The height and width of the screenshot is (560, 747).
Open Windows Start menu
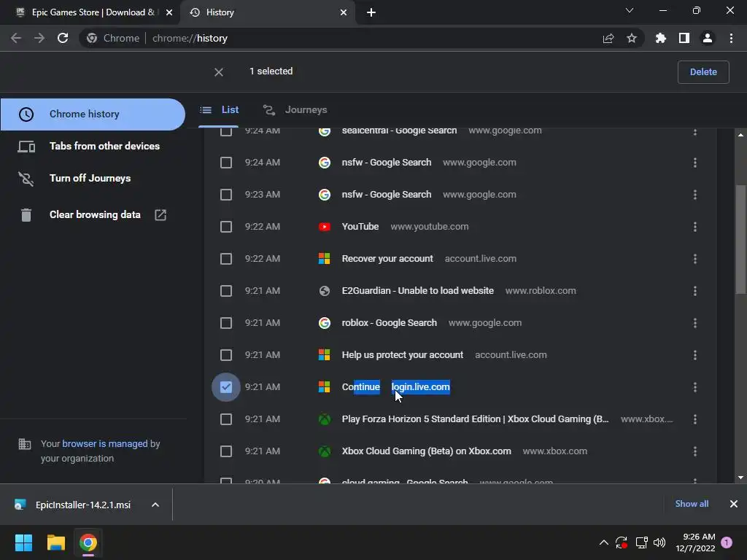click(23, 542)
